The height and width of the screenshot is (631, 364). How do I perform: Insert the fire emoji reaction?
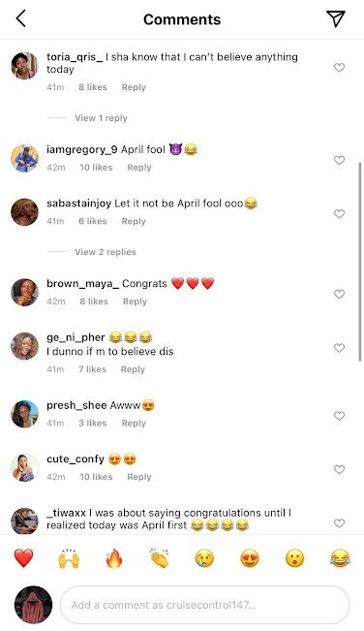click(114, 558)
